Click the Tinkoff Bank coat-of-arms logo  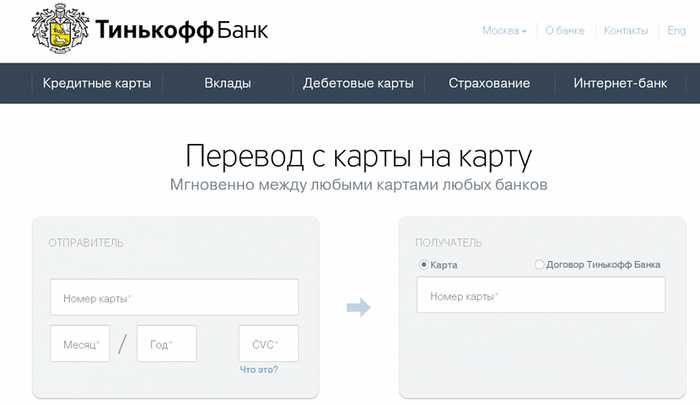(60, 29)
